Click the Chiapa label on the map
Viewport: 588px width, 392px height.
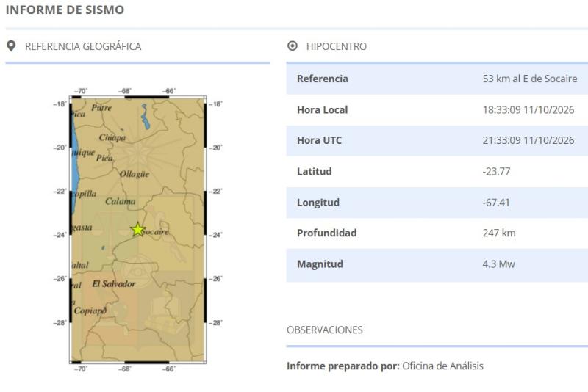point(112,138)
